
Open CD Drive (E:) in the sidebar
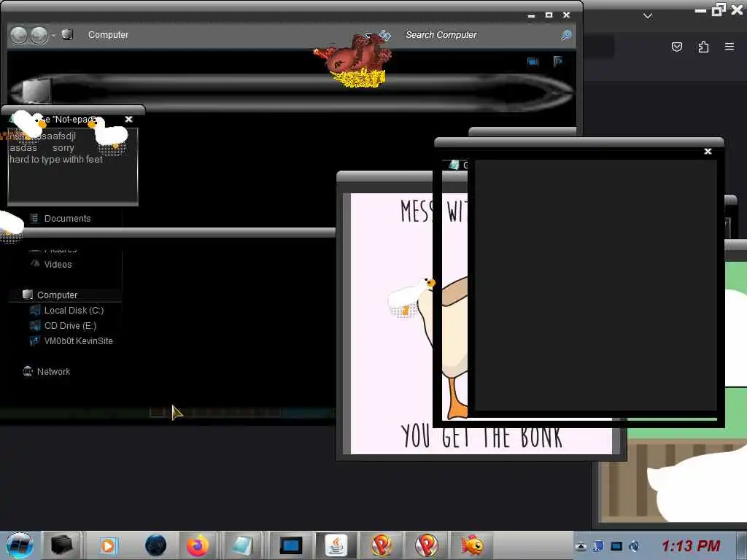(70, 326)
